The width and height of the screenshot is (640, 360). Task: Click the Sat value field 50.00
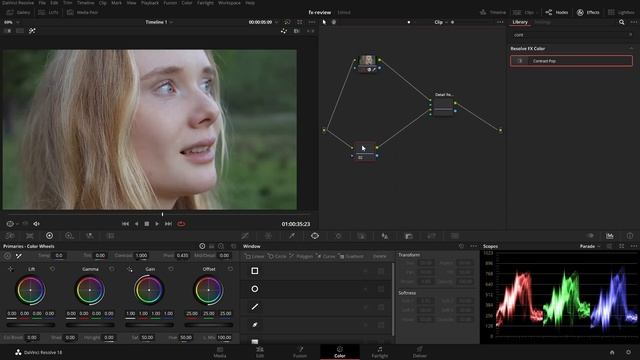click(147, 338)
